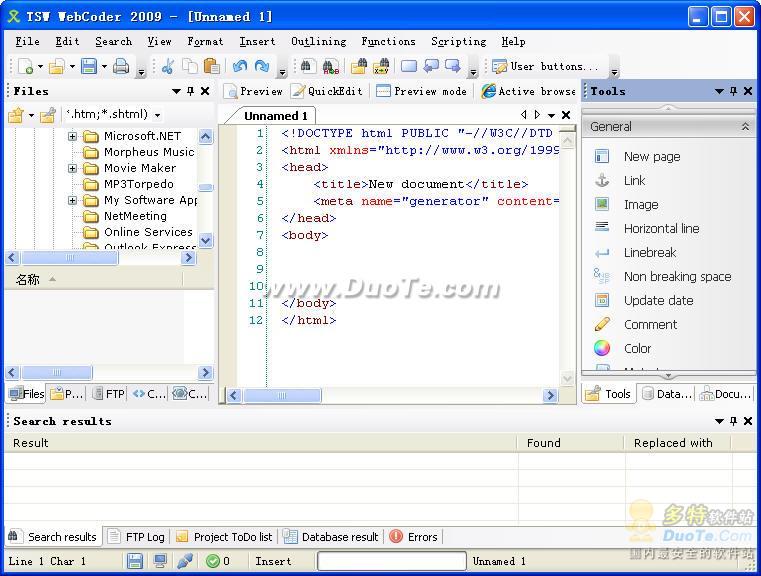Open the Scripting menu

click(x=459, y=42)
